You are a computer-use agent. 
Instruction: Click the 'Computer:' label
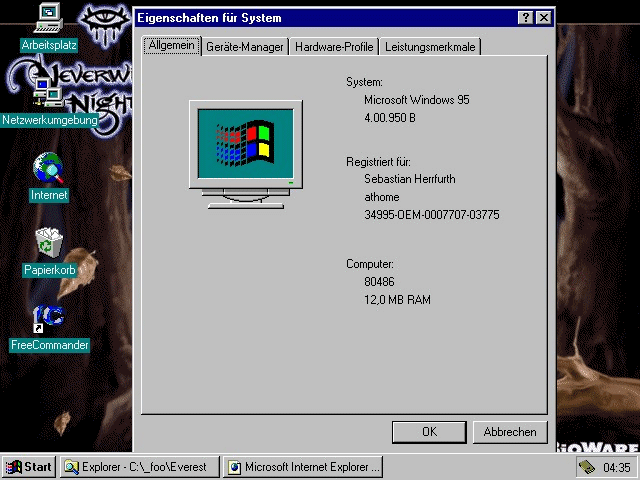tap(370, 264)
